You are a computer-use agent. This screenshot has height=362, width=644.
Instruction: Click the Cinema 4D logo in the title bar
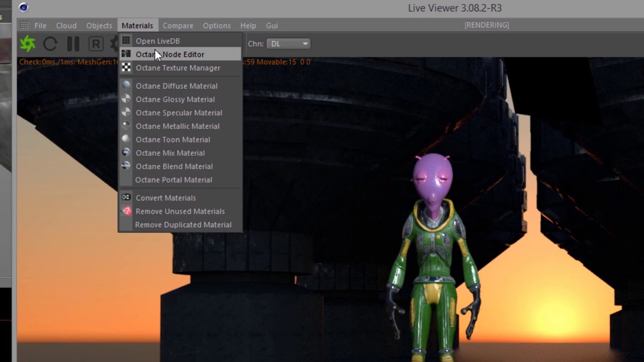click(x=24, y=7)
